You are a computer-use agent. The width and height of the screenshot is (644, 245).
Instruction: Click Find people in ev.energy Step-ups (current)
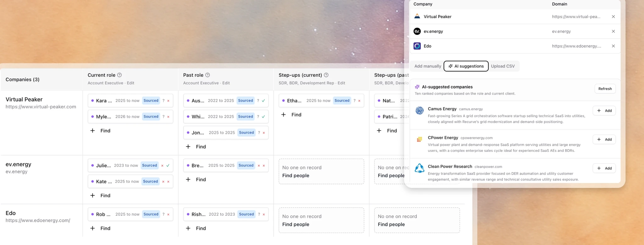296,176
